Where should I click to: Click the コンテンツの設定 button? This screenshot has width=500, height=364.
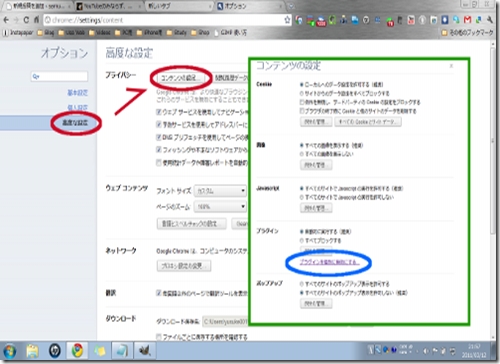179,78
